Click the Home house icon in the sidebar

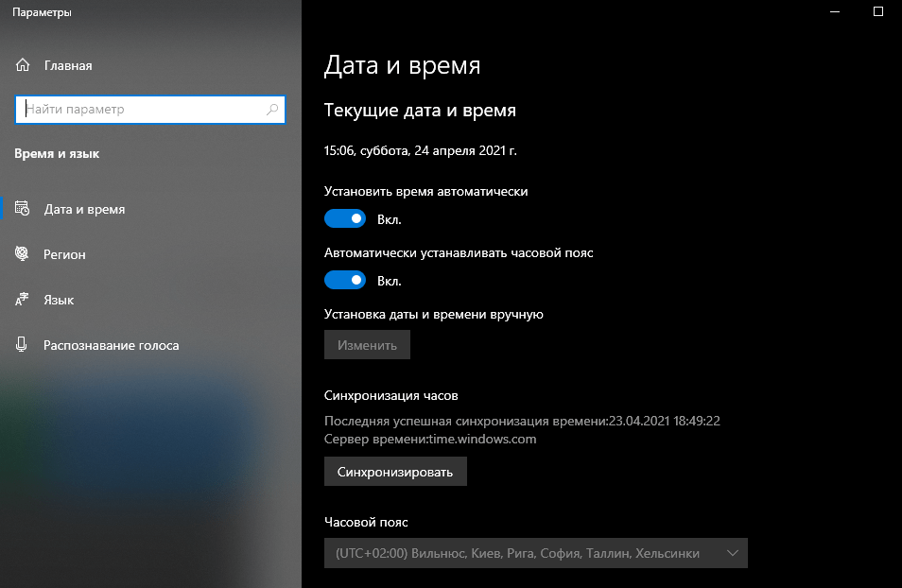click(x=23, y=65)
